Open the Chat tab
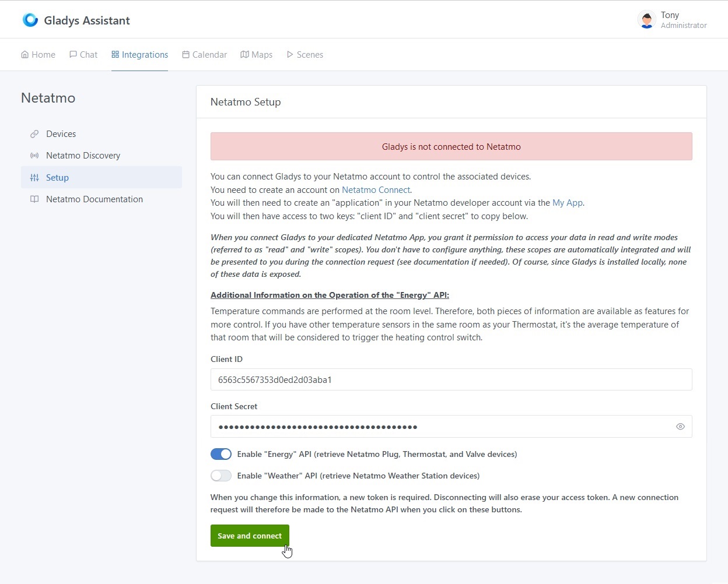Viewport: 728px width, 584px height. coord(83,55)
